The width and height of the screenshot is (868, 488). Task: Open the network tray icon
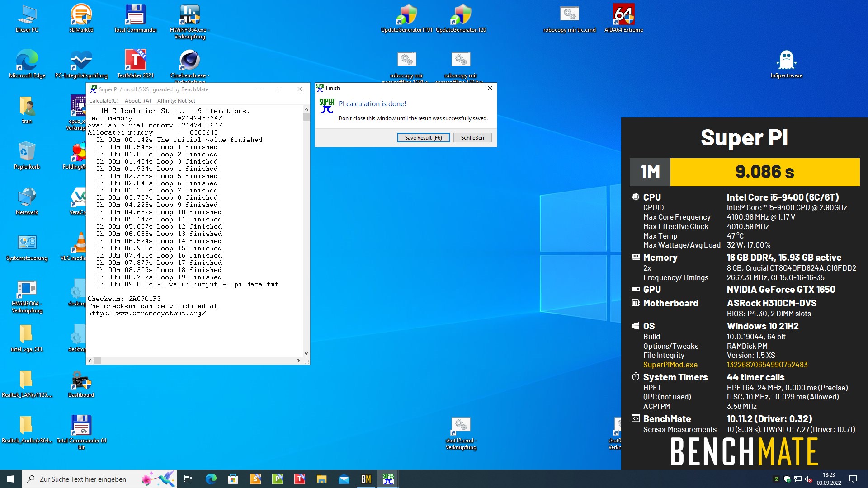tap(798, 479)
